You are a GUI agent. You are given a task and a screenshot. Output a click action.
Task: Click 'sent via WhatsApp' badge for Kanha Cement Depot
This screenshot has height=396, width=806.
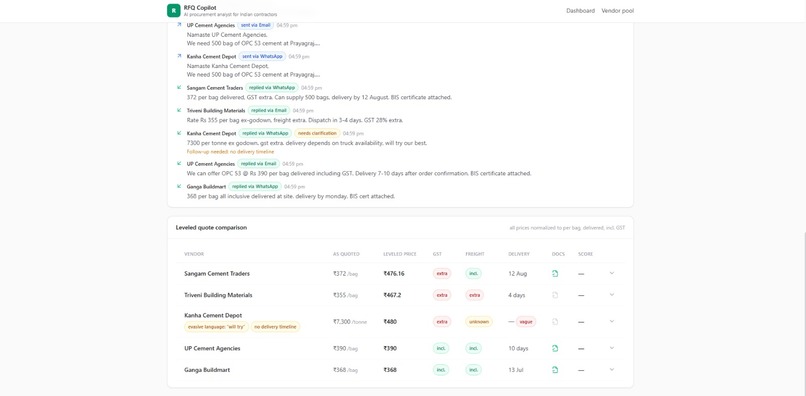pos(262,56)
